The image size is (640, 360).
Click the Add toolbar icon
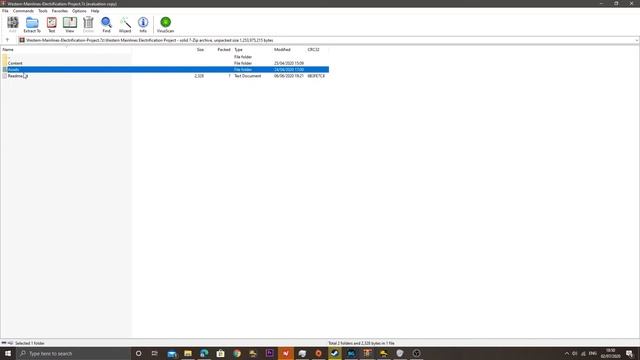pos(13,24)
